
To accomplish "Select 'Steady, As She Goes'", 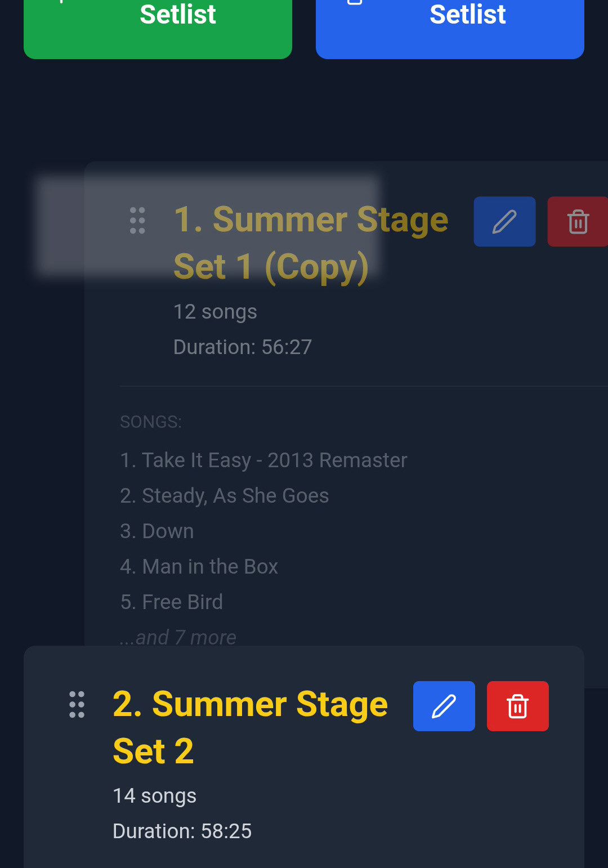I will 224,495.
